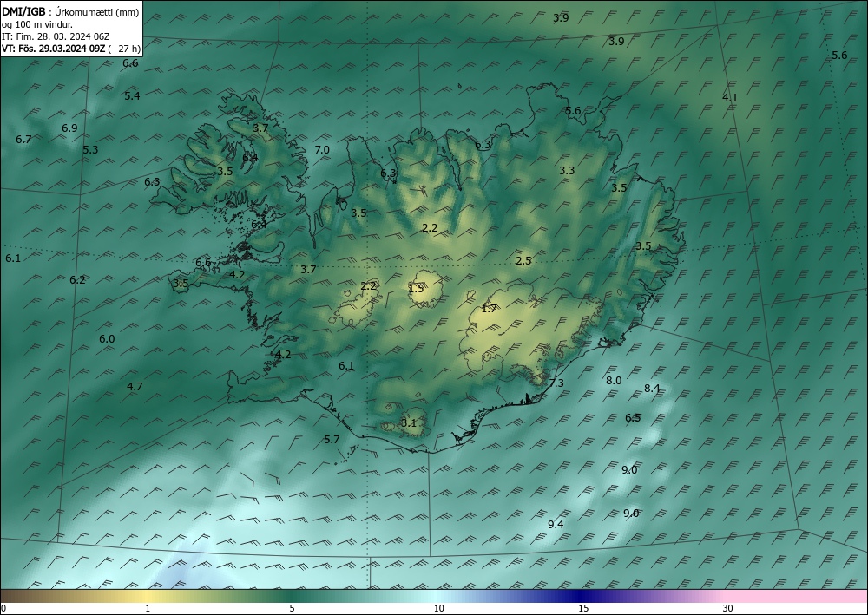Click the 2.5 value in the eastern highlands
This screenshot has height=615, width=868.
tap(523, 260)
